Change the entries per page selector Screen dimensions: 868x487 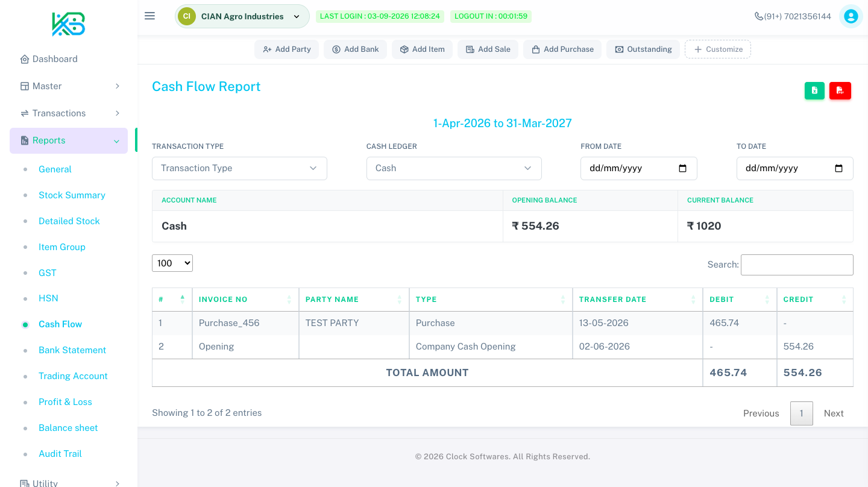172,263
